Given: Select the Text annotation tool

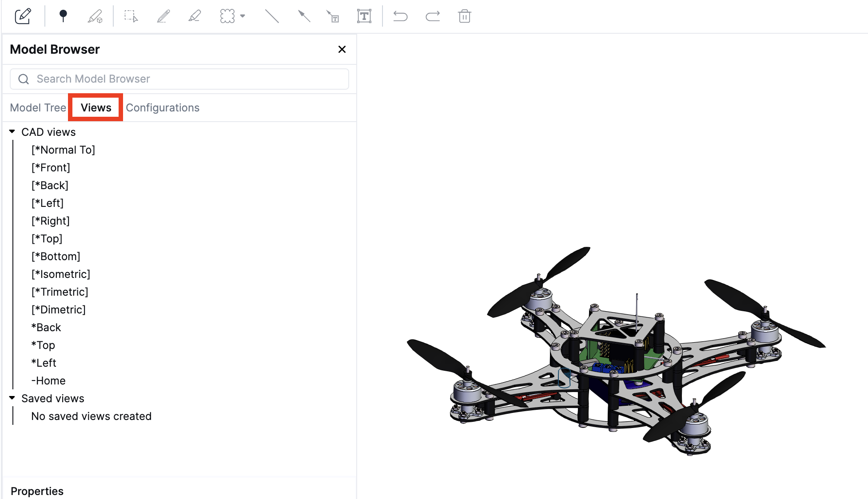Looking at the screenshot, I should tap(364, 16).
